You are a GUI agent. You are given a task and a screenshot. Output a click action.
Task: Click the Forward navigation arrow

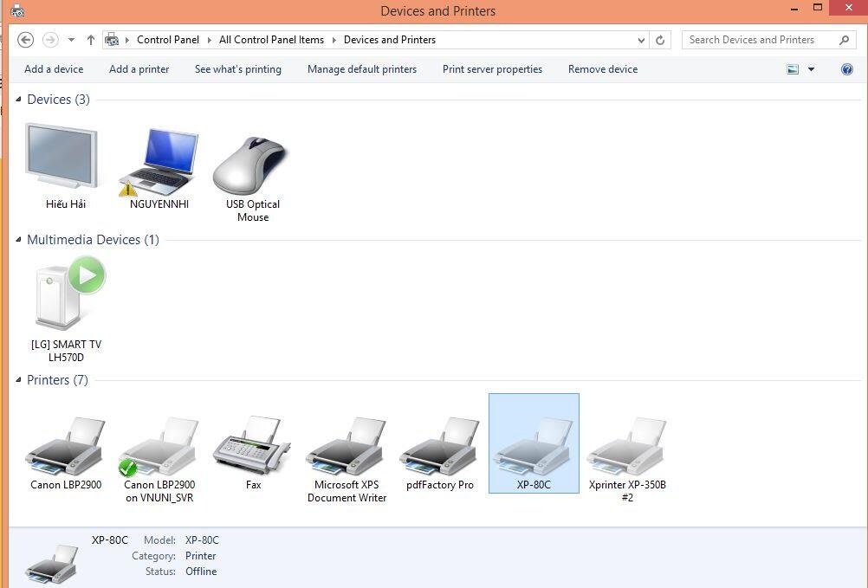(x=50, y=40)
